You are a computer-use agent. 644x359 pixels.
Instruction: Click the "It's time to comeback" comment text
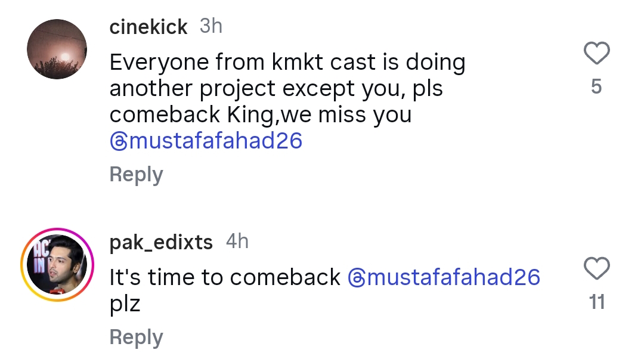[x=225, y=277]
